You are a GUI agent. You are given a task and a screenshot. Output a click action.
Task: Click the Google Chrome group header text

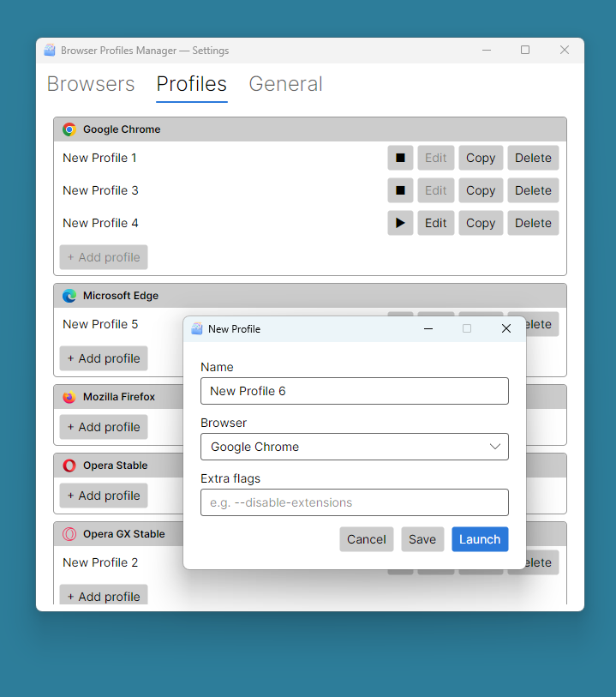point(122,129)
